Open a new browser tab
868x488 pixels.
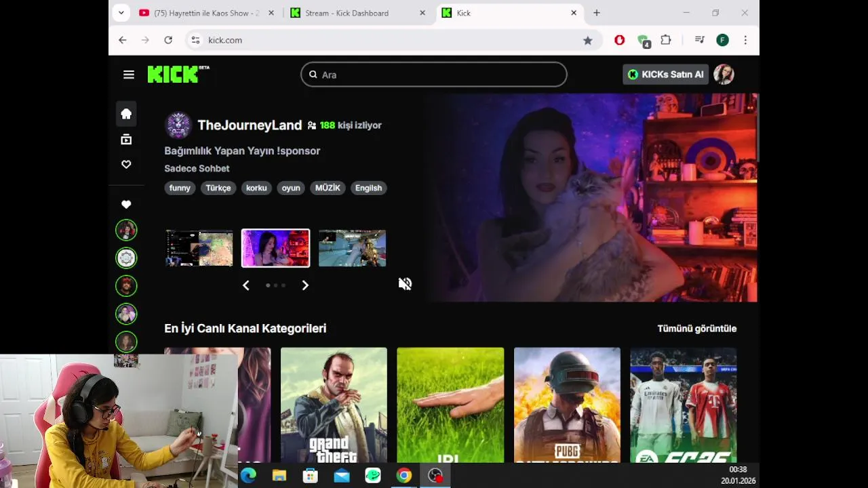[x=597, y=13]
